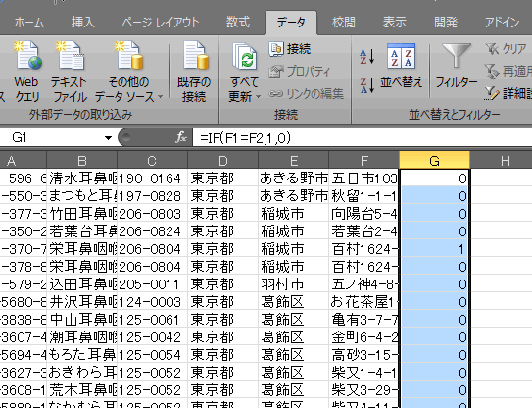Screen dimensions: 532x408
Task: Open the 数式 tab
Action: (x=238, y=23)
